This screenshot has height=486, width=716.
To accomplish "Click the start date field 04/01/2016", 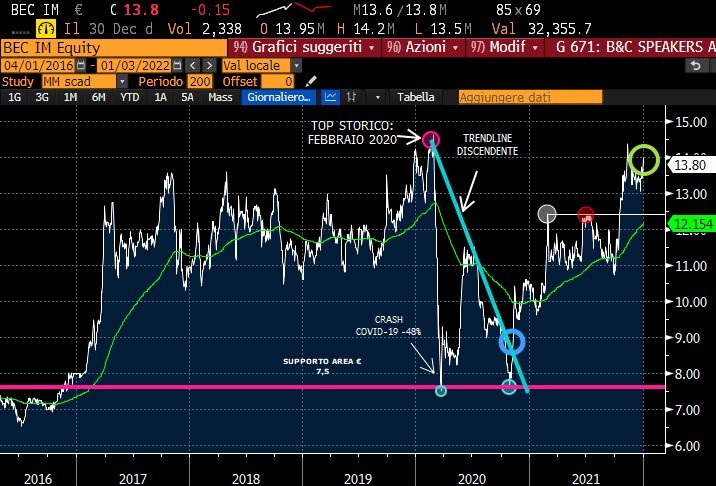I will coord(38,65).
